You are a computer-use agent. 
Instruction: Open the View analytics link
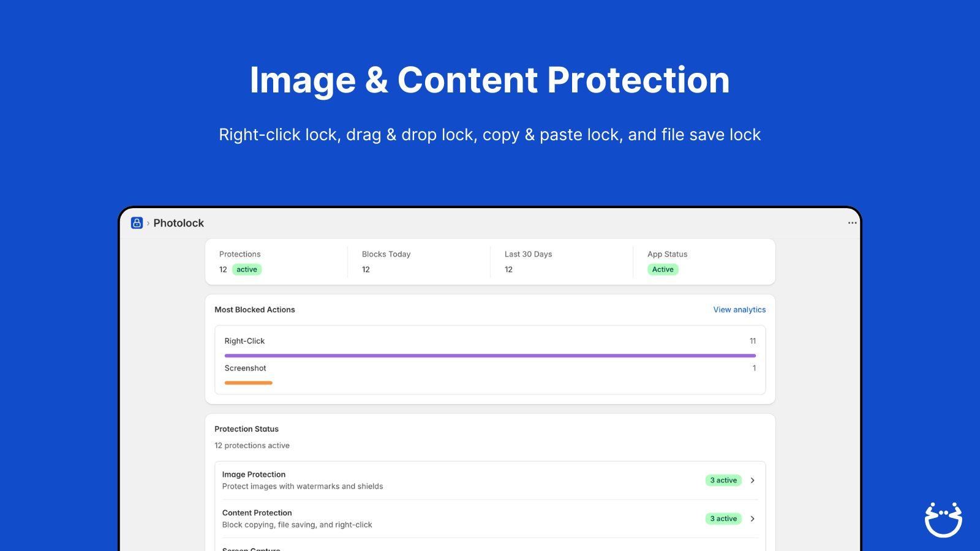(x=739, y=310)
